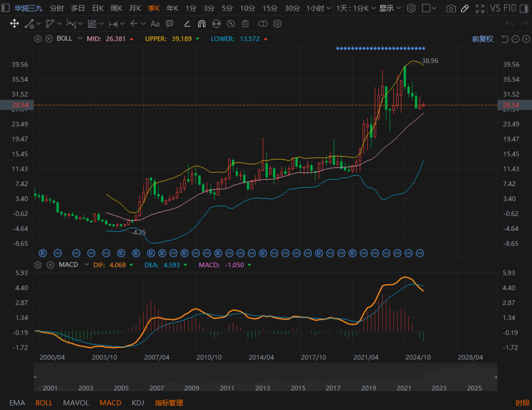Take a screenshot with the camera icon

(451, 8)
